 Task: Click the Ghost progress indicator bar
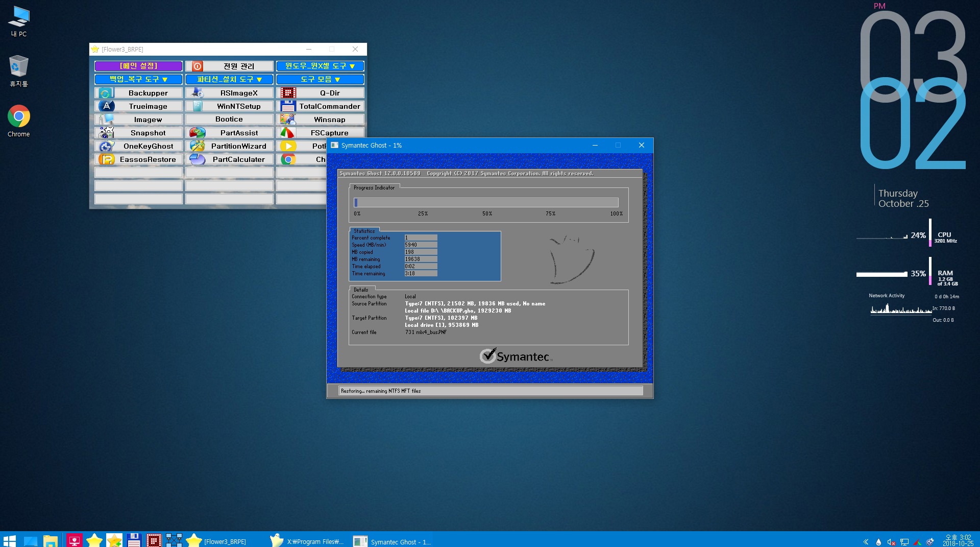point(486,203)
